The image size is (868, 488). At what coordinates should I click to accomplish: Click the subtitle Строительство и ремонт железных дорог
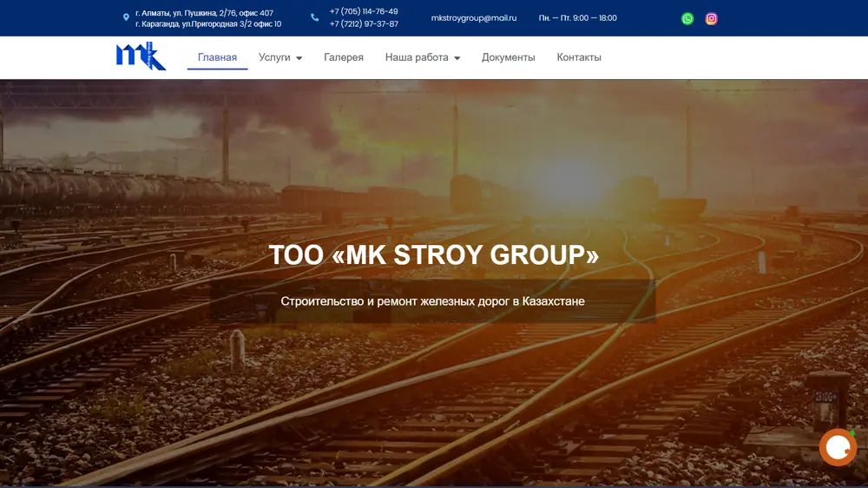(433, 301)
